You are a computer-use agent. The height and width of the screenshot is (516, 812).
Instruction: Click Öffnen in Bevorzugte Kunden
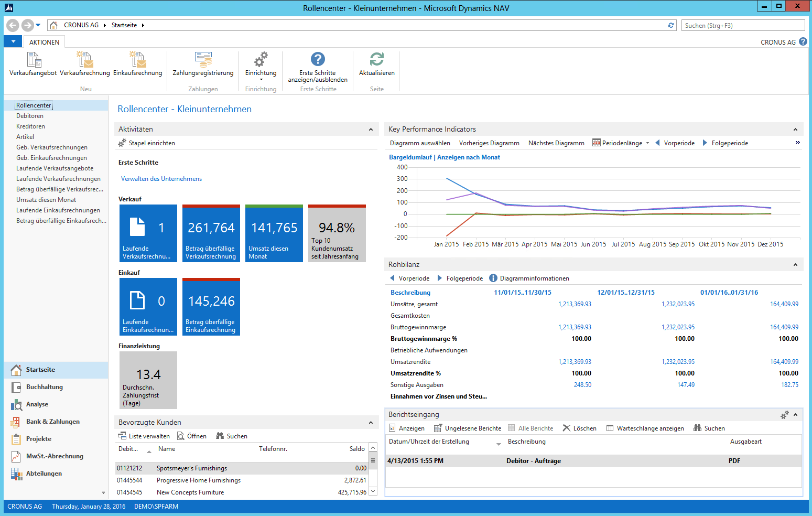pos(192,436)
